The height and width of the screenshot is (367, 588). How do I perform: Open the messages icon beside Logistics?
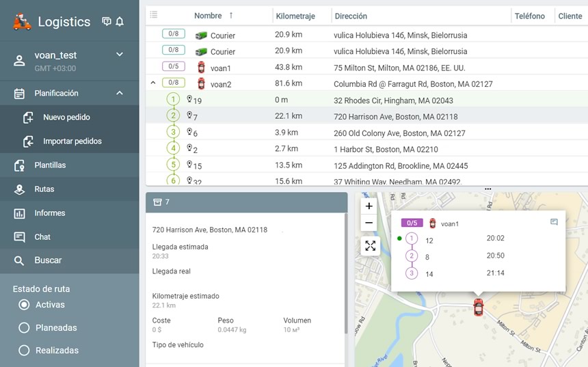107,22
